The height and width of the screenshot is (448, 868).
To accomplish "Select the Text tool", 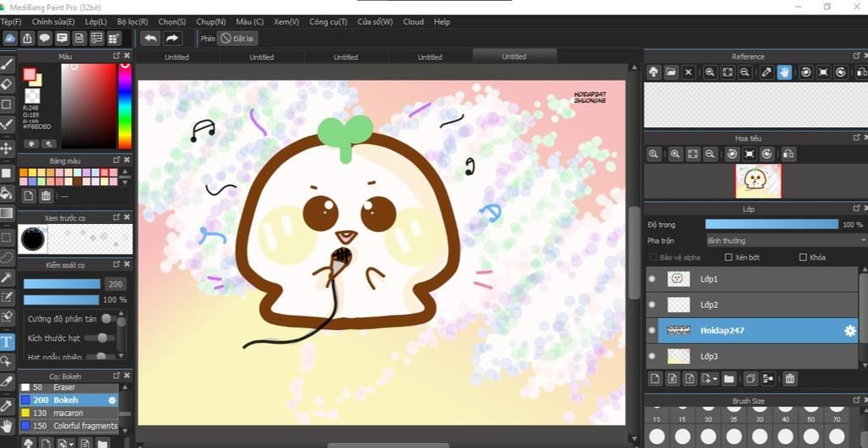I will (6, 342).
